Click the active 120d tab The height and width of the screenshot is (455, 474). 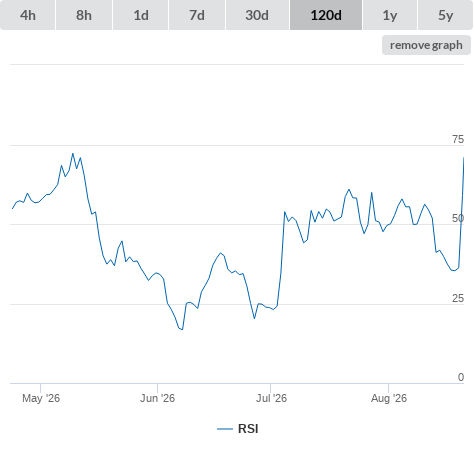(x=326, y=15)
